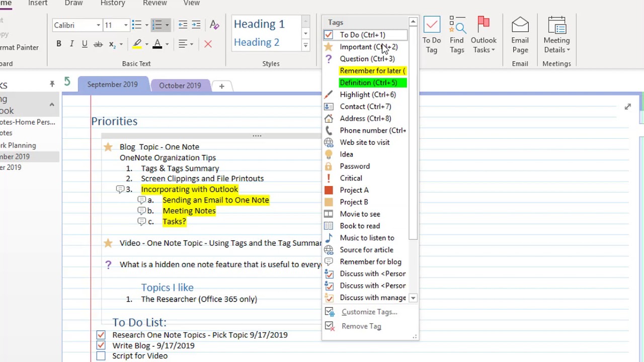Open Outlook Tasks dropdown
This screenshot has width=644, height=362.
pyautogui.click(x=484, y=35)
